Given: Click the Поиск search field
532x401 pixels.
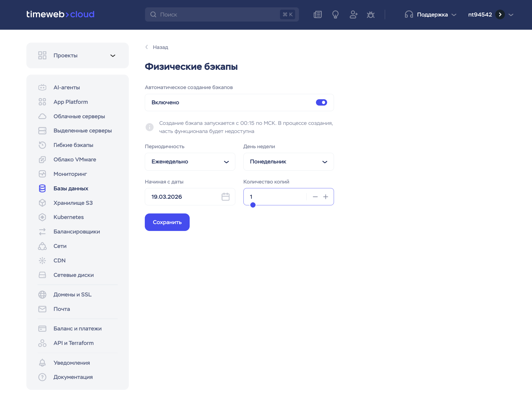Looking at the screenshot, I should pyautogui.click(x=218, y=15).
